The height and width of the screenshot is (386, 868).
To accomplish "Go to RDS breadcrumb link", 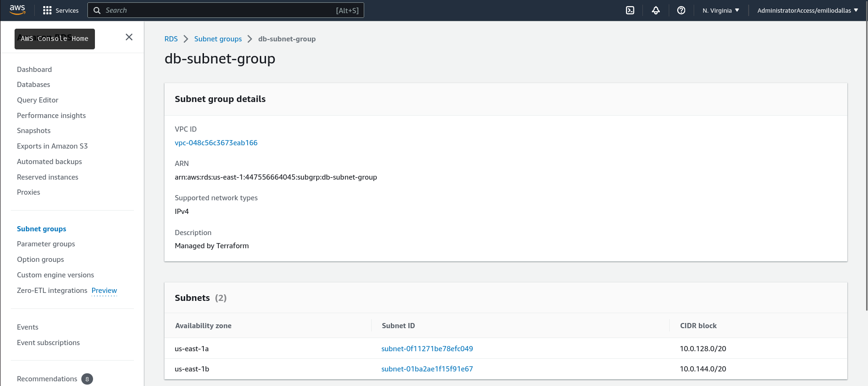I will click(171, 39).
